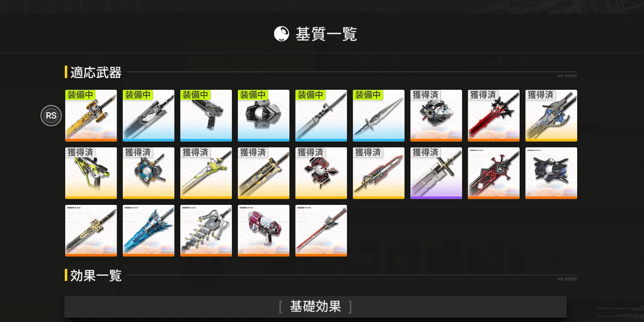Select the black sword with gold hilt
The height and width of the screenshot is (322, 644).
[x=91, y=231]
